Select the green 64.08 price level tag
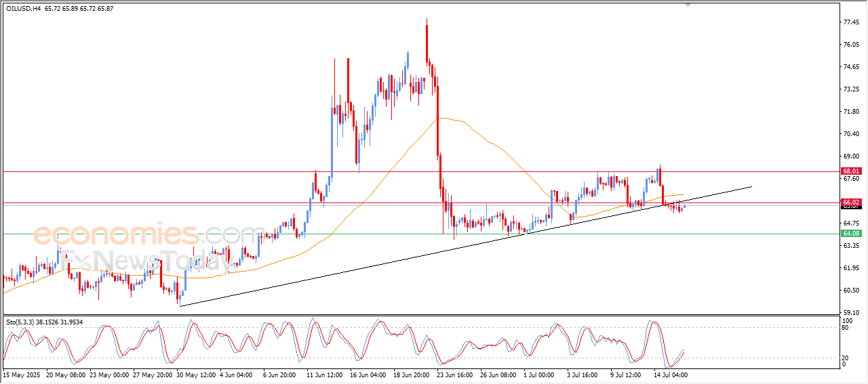 click(x=851, y=234)
